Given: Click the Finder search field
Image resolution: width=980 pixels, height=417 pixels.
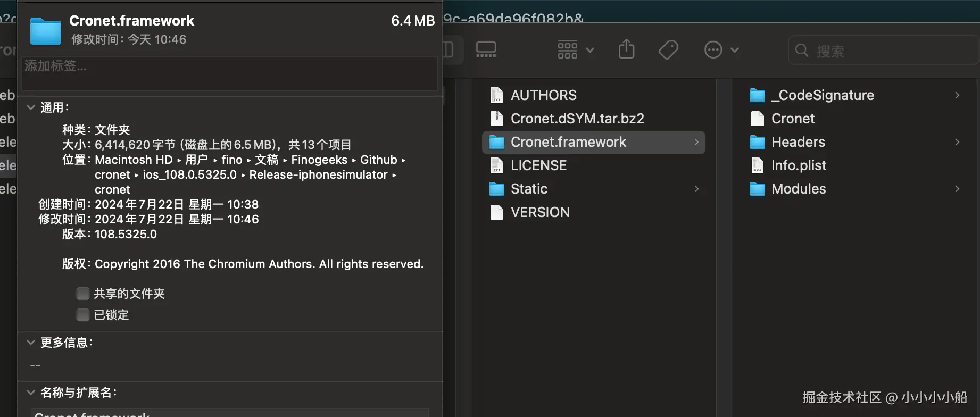Looking at the screenshot, I should 884,51.
